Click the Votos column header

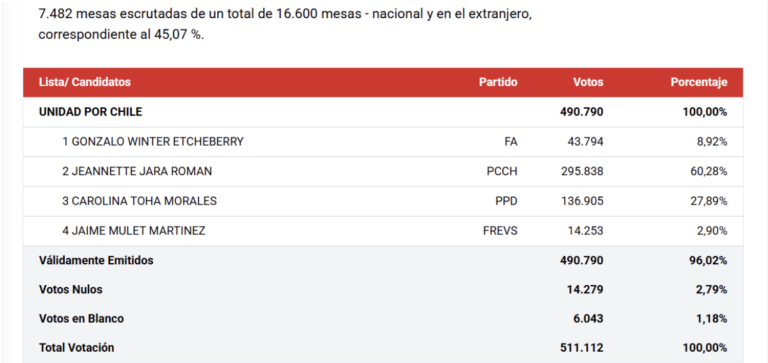coord(588,82)
